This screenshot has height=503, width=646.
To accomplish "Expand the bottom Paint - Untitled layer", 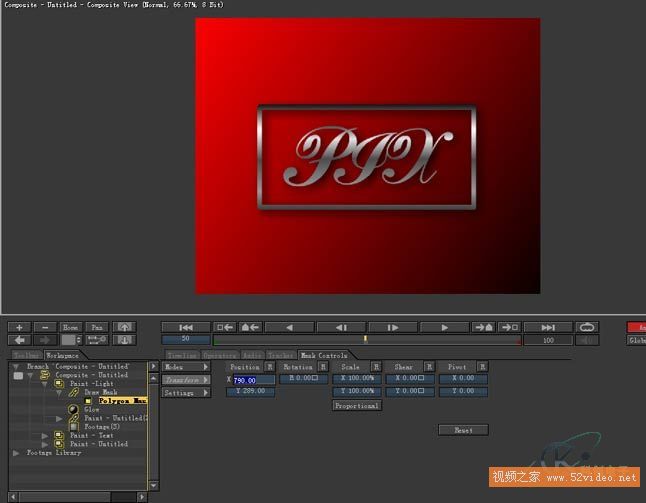I will tap(44, 444).
